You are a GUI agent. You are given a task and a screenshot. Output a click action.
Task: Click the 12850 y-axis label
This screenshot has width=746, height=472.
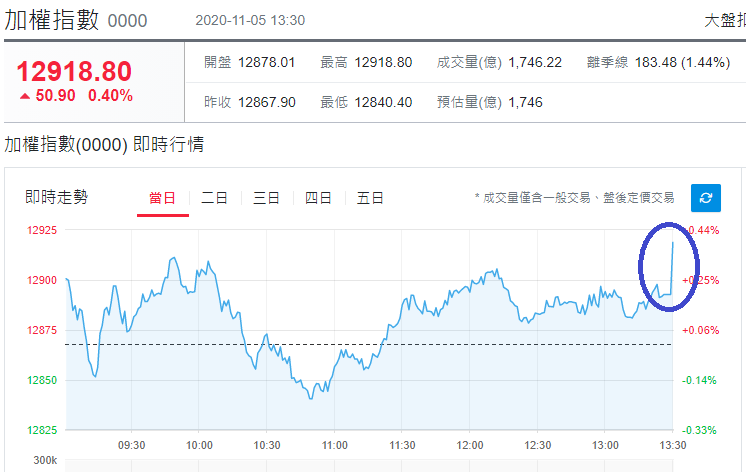[x=42, y=380]
